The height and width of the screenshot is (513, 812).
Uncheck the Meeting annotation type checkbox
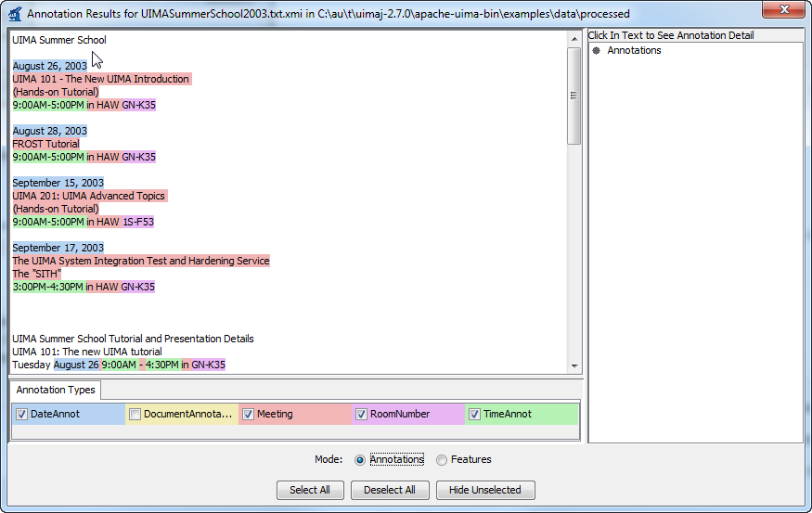(x=249, y=414)
